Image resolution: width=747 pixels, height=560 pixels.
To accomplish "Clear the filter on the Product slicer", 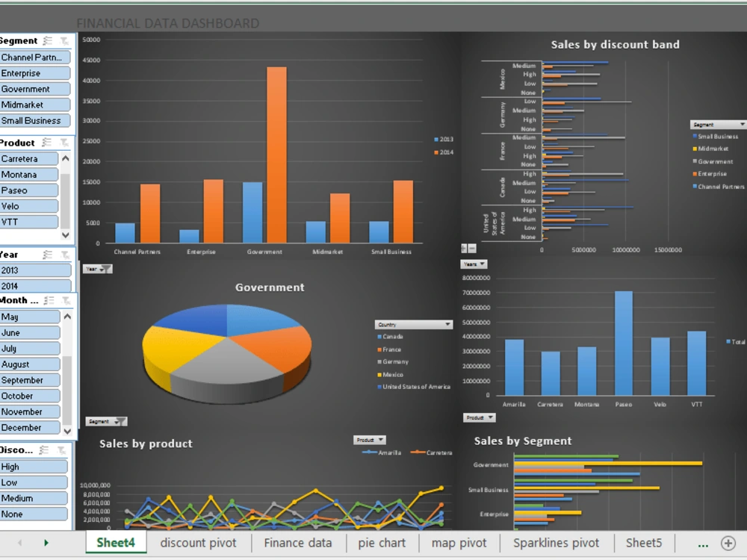I will 63,143.
